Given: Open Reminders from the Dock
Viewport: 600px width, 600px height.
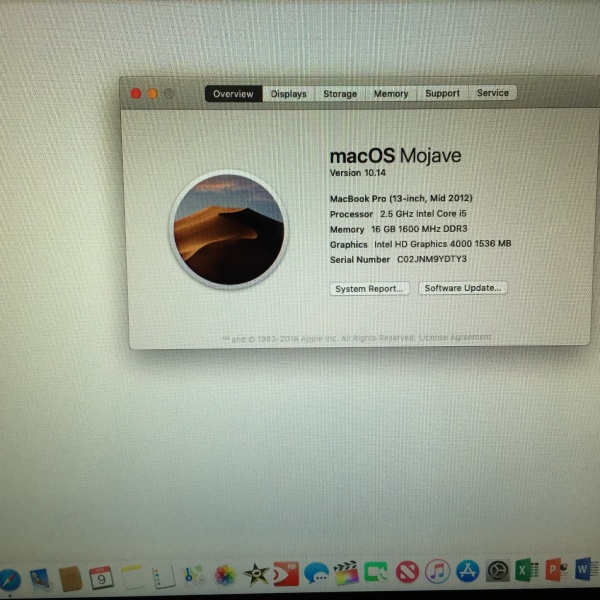Looking at the screenshot, I should click(163, 577).
